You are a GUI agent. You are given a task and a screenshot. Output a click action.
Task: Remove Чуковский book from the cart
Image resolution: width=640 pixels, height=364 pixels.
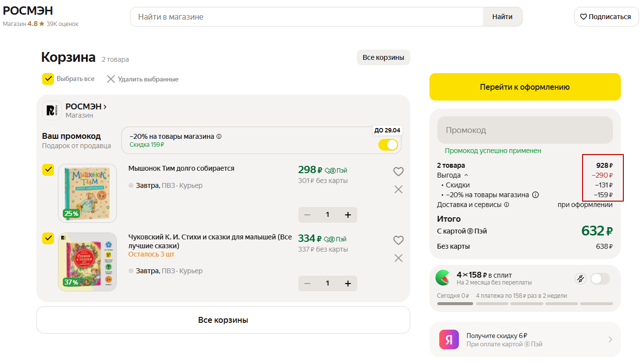(399, 258)
